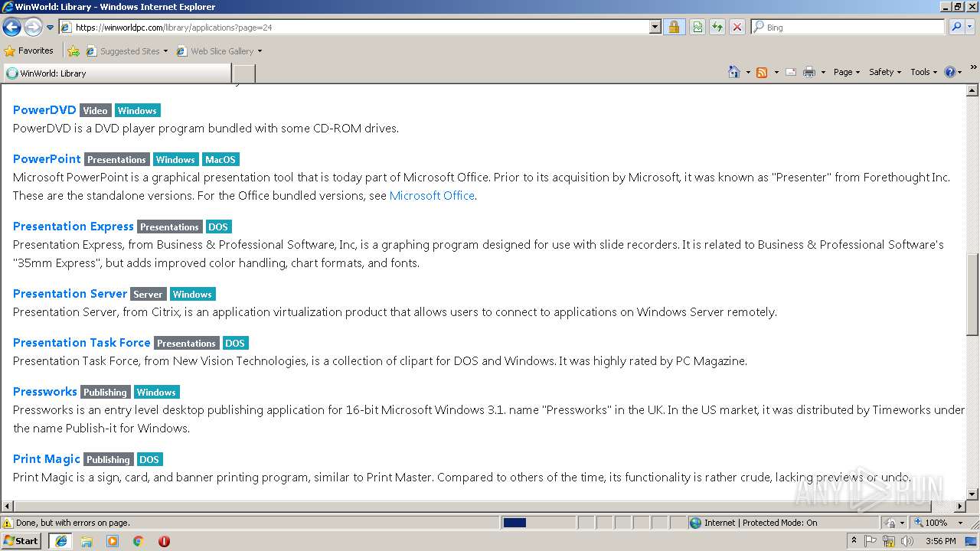Click the DOS tag beside Print Magic
This screenshot has height=551, width=980.
click(x=149, y=460)
